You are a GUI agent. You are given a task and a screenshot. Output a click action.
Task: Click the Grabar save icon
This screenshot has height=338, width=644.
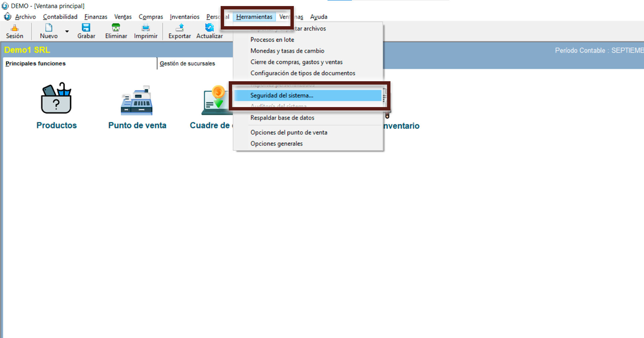[x=86, y=28]
